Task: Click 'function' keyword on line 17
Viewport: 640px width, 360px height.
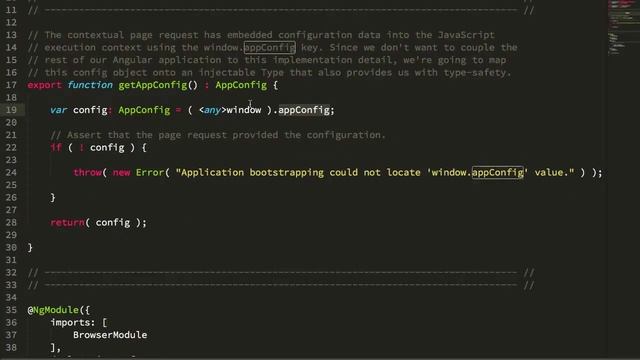Action: pyautogui.click(x=90, y=85)
